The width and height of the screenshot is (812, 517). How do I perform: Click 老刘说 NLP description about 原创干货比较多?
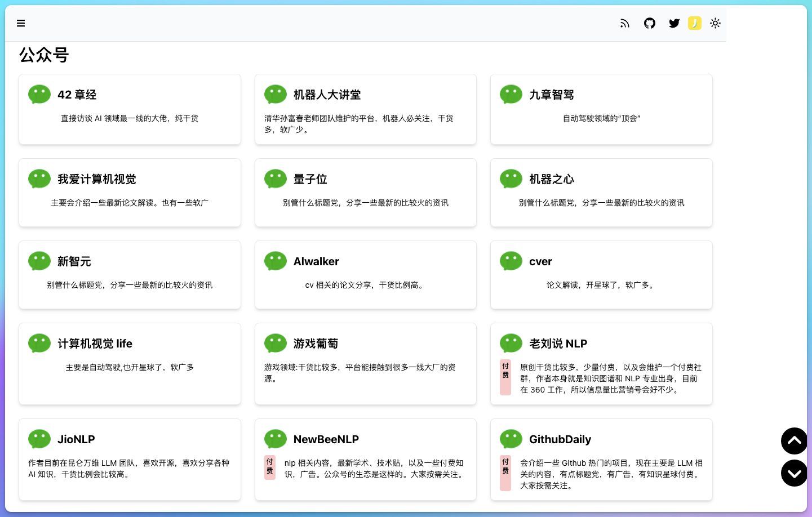(611, 378)
